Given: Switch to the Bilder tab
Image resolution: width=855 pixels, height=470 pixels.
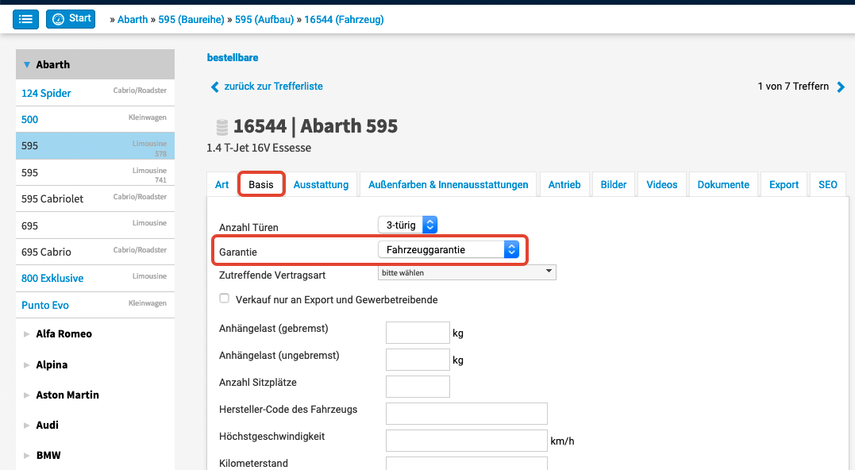Looking at the screenshot, I should click(613, 184).
